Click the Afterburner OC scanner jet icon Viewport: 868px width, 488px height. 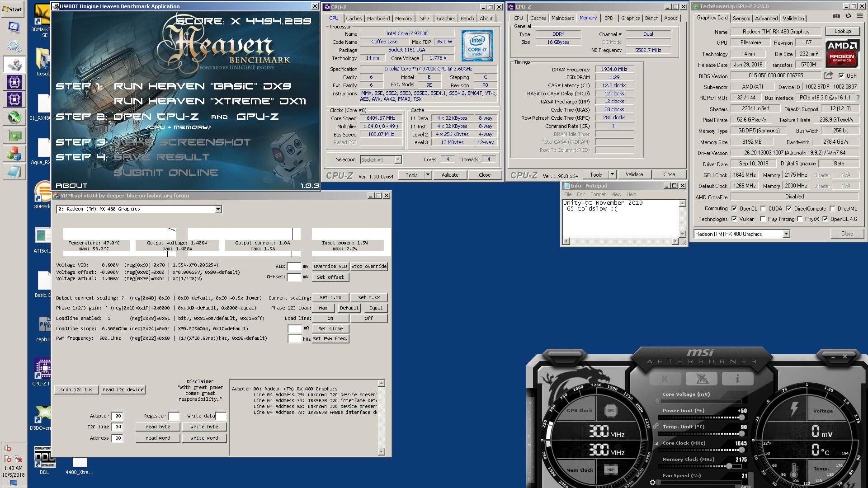701,379
